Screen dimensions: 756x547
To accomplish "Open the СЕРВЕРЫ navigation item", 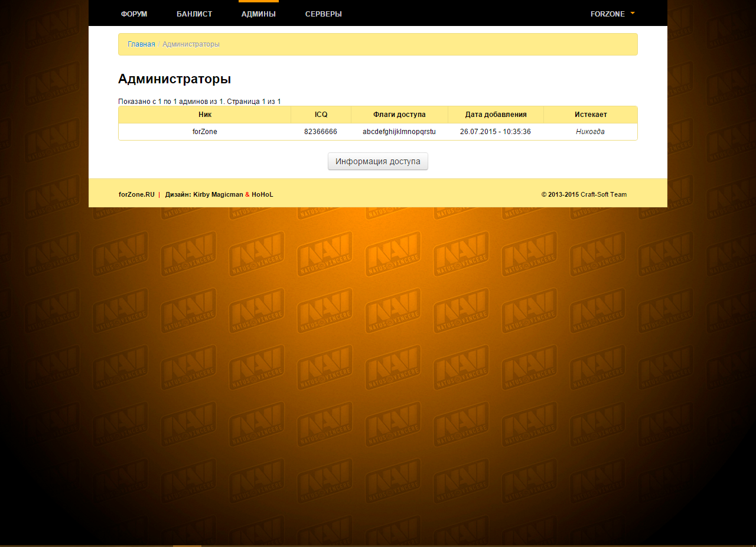I will coord(324,14).
